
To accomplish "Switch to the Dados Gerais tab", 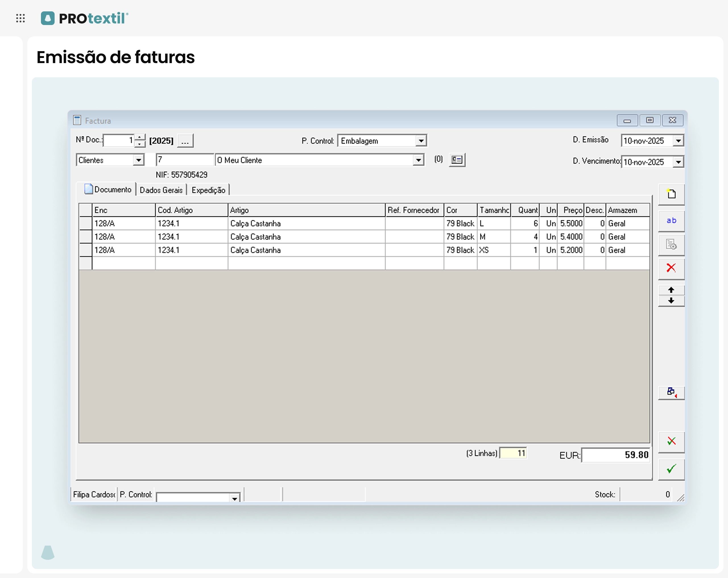I will point(161,190).
